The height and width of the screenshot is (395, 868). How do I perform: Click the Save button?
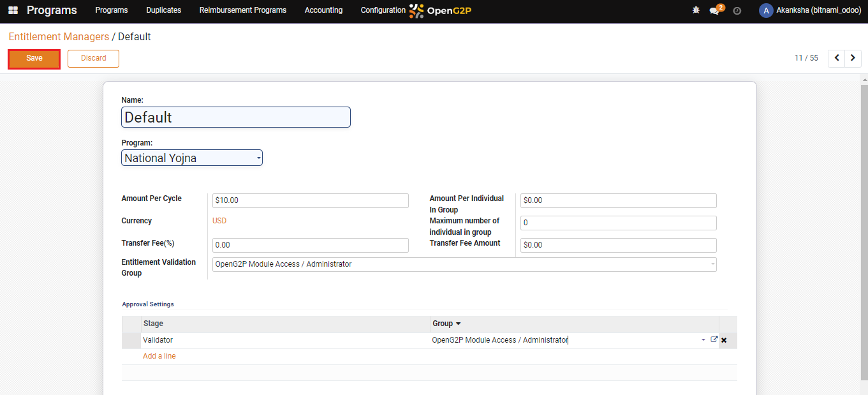[34, 59]
